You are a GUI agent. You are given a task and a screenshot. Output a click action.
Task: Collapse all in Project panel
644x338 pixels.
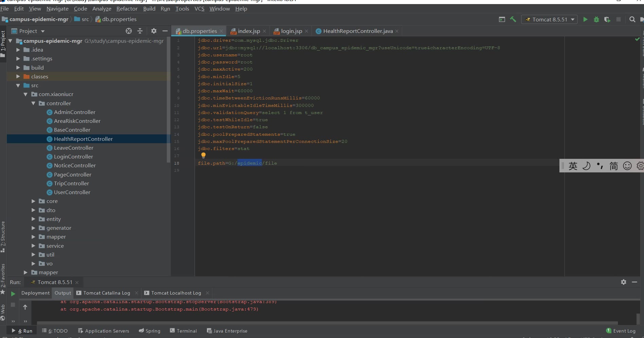[x=140, y=31]
